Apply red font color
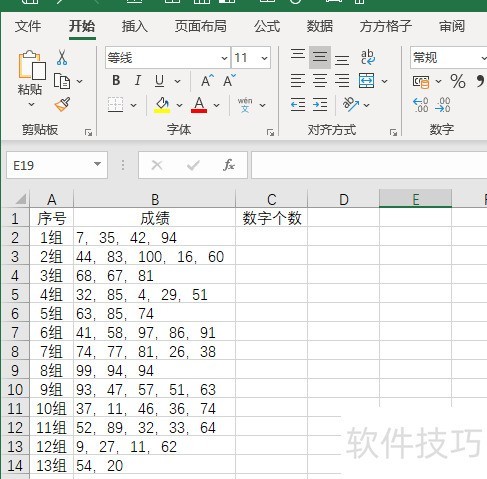The image size is (487, 479). pyautogui.click(x=199, y=105)
